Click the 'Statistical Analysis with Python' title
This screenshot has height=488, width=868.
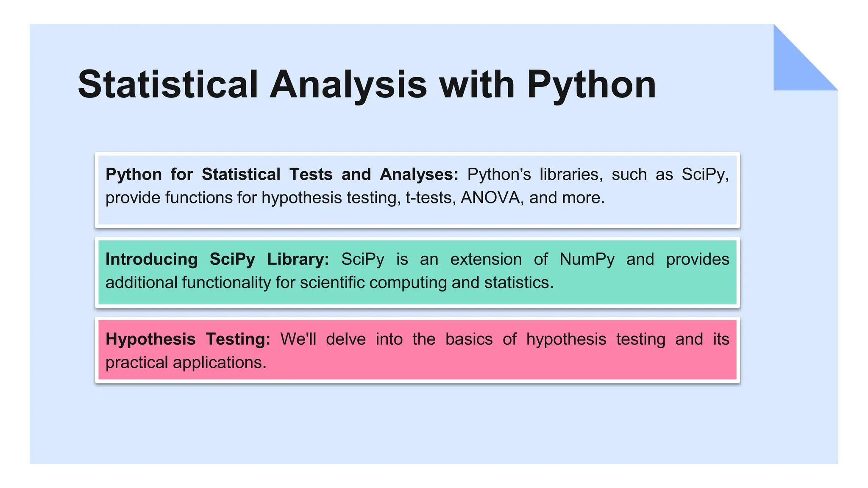367,85
